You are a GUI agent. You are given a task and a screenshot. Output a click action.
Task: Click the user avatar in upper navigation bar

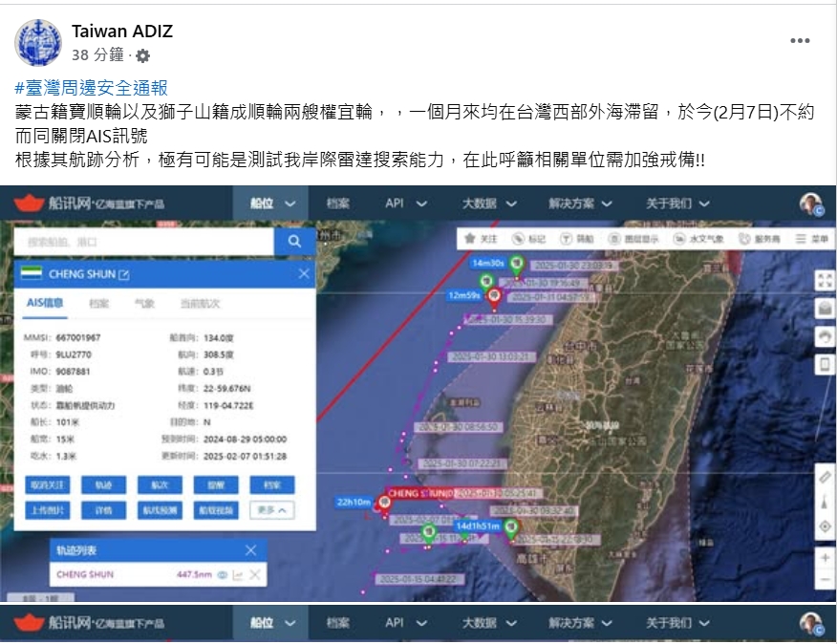811,204
